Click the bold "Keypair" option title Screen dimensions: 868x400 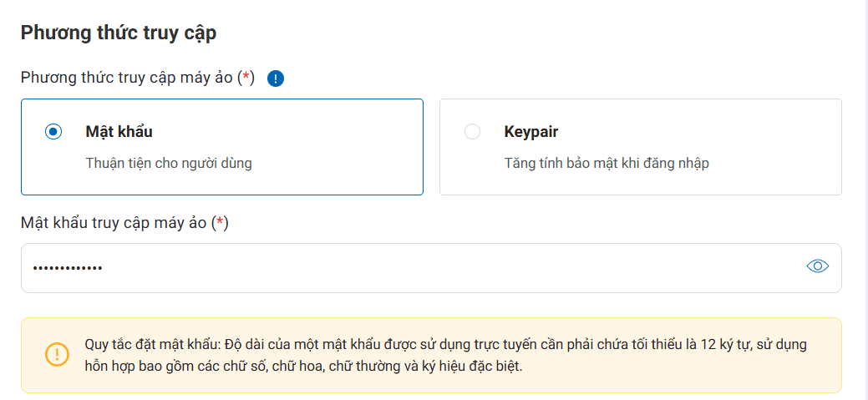click(530, 132)
